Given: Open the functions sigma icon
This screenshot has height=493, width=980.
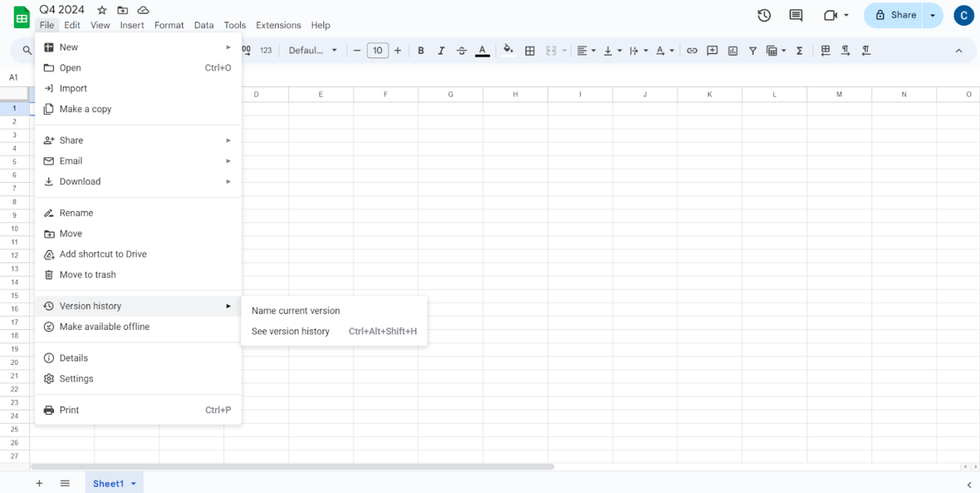Looking at the screenshot, I should click(799, 50).
